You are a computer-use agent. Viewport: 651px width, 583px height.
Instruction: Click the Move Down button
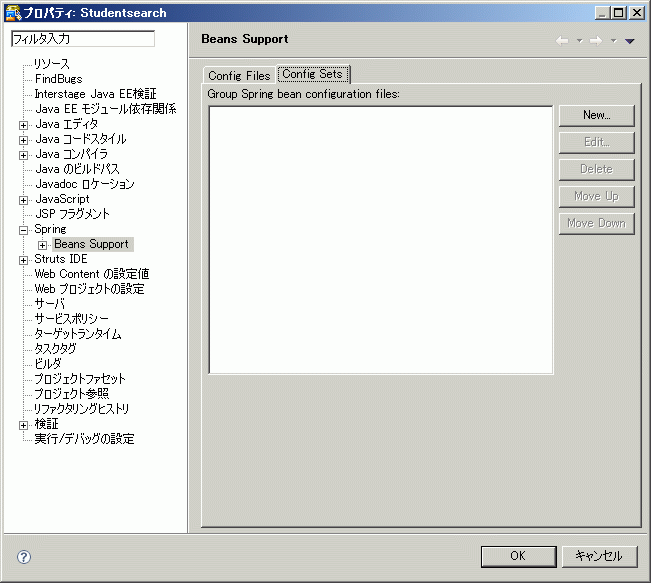[597, 223]
